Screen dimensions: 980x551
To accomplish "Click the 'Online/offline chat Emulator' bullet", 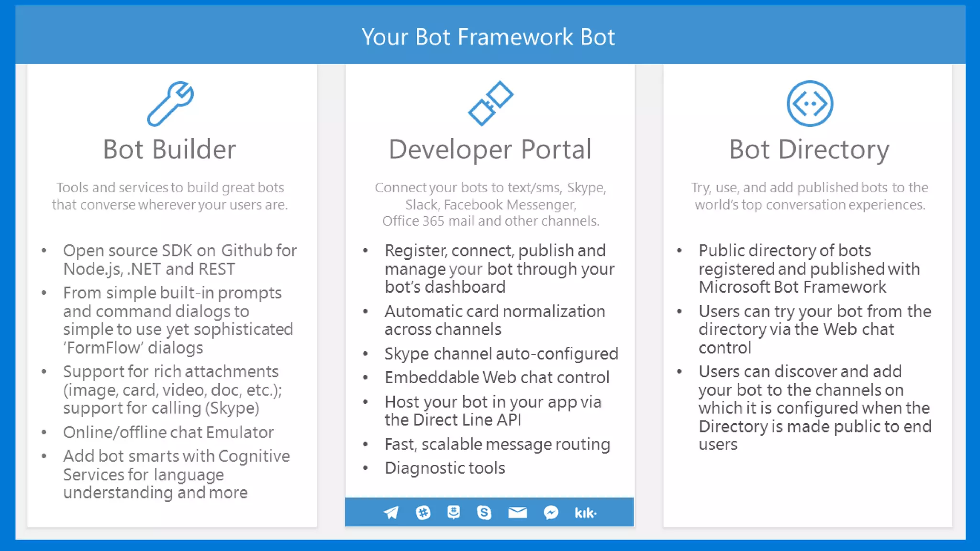I will tap(168, 432).
